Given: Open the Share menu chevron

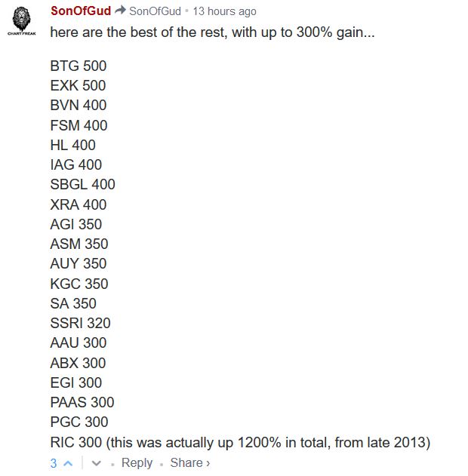Looking at the screenshot, I should click(208, 463).
